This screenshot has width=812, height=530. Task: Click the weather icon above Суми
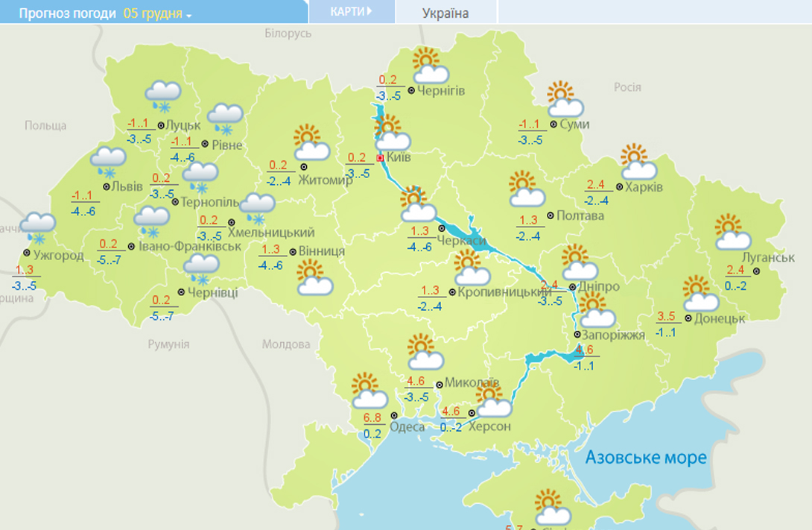tap(559, 98)
